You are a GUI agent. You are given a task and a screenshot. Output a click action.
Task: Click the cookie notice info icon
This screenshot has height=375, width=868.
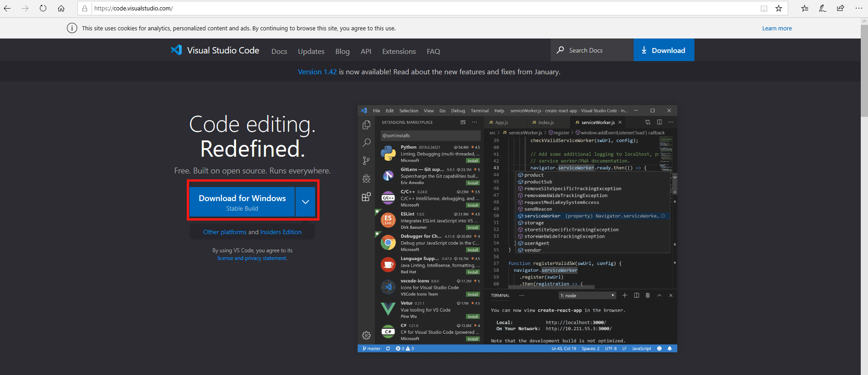tap(72, 28)
